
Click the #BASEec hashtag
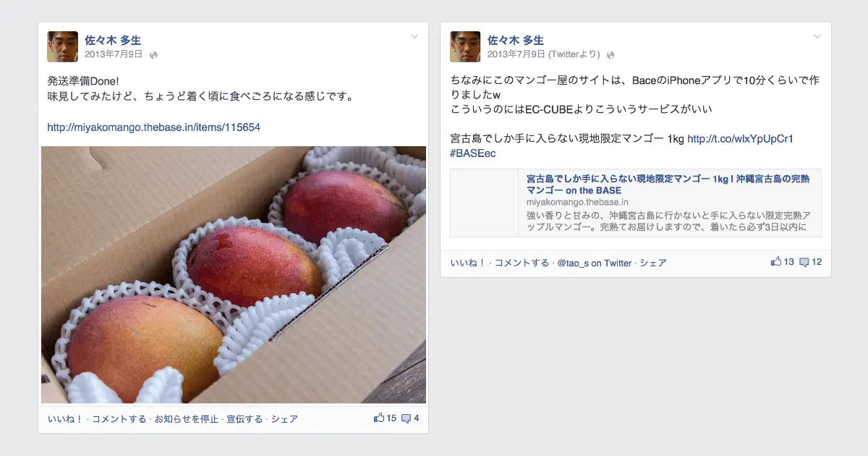473,153
